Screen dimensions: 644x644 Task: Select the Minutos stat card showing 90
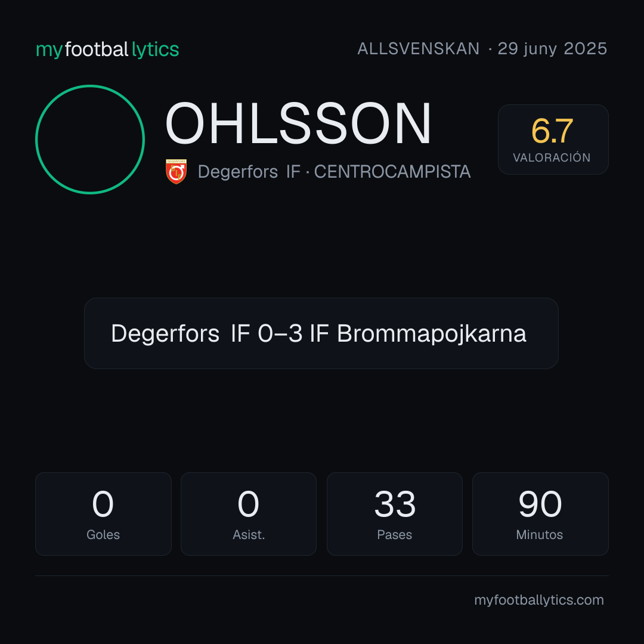[x=540, y=514]
